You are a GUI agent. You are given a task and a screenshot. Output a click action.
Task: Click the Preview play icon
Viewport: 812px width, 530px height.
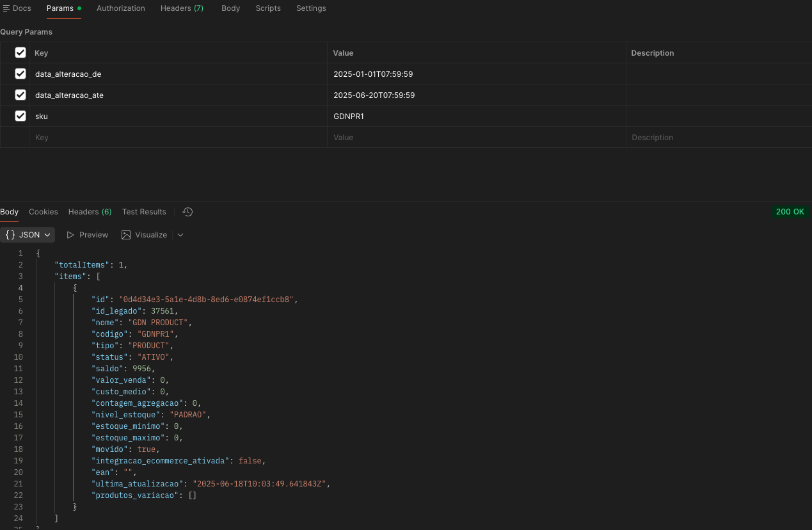click(71, 235)
